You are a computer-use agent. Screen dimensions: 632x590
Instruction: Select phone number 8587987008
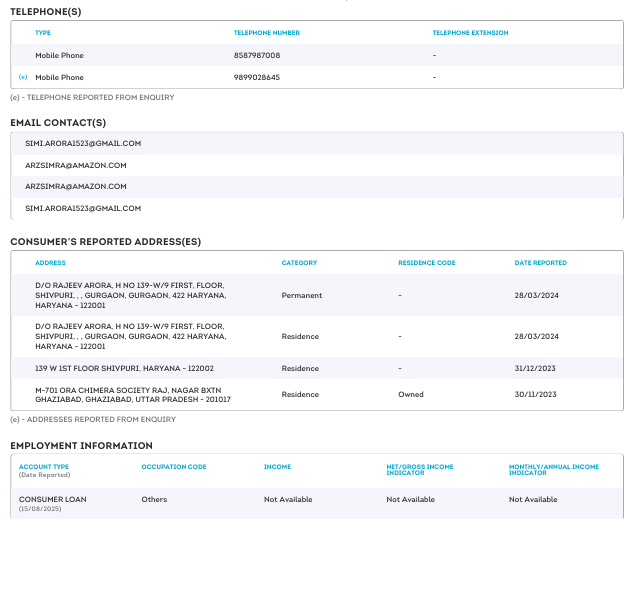tap(256, 55)
